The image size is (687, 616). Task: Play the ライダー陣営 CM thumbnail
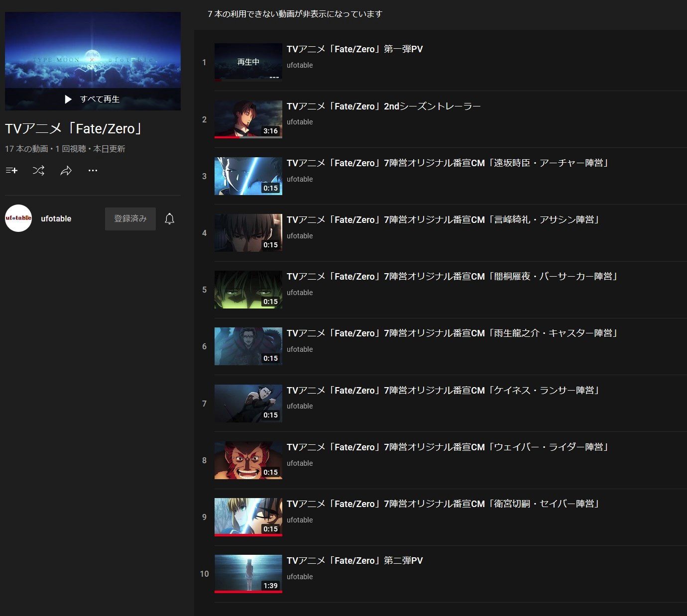pos(248,460)
